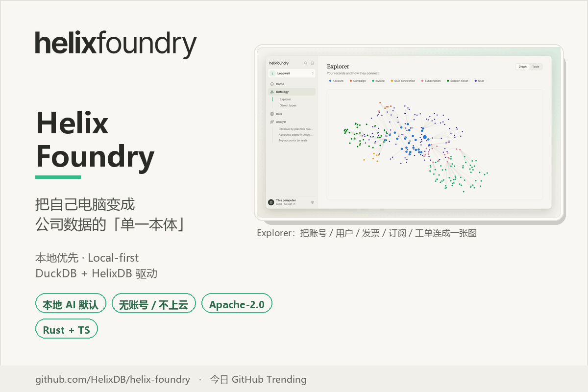Click the This computer icon
Screen dimensions: 588x392
tap(271, 202)
